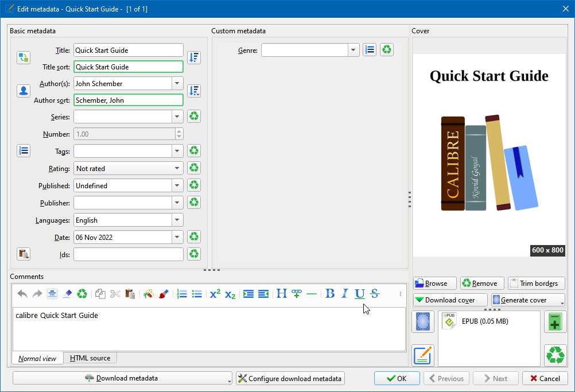Open the Languages dropdown set to English

point(177,220)
